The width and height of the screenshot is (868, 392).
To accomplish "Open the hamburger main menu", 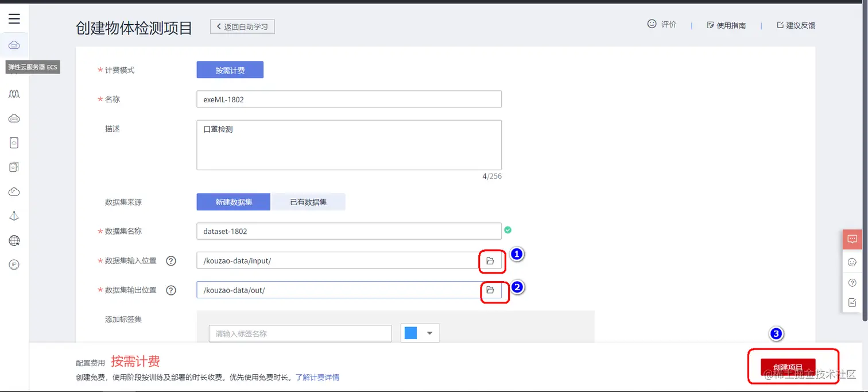I will pyautogui.click(x=14, y=19).
